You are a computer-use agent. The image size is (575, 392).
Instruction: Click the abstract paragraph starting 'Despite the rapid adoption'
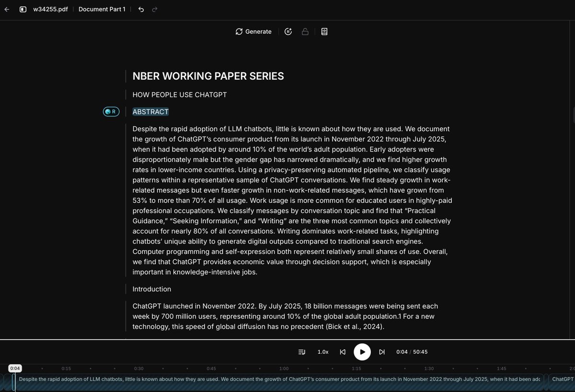(292, 200)
